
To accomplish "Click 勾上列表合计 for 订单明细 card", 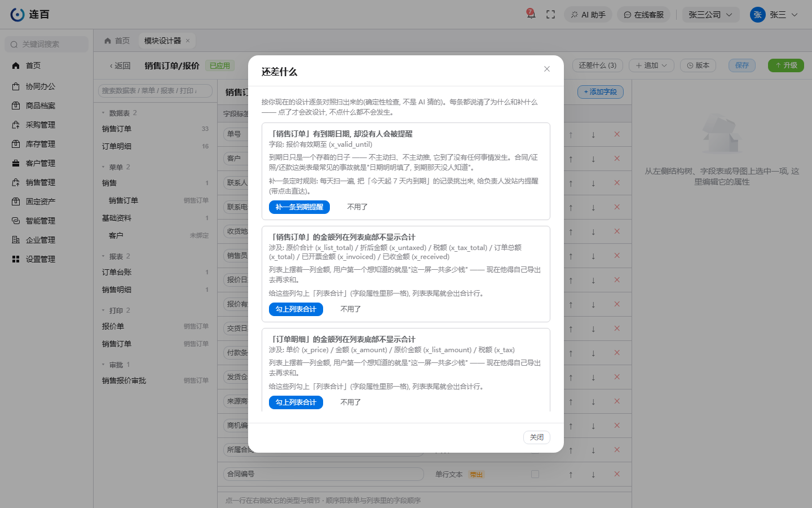I will (x=296, y=402).
